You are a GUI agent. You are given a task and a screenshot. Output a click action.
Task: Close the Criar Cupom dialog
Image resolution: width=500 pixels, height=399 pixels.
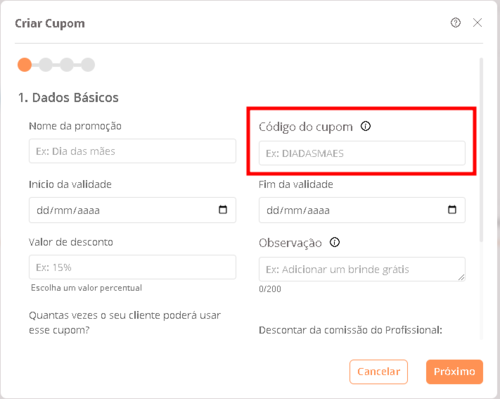tap(477, 23)
